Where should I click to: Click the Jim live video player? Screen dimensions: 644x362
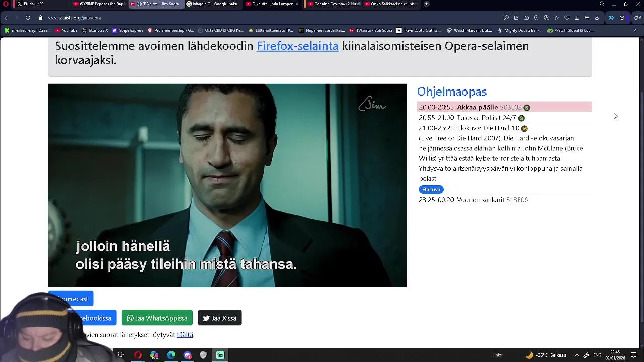[227, 186]
